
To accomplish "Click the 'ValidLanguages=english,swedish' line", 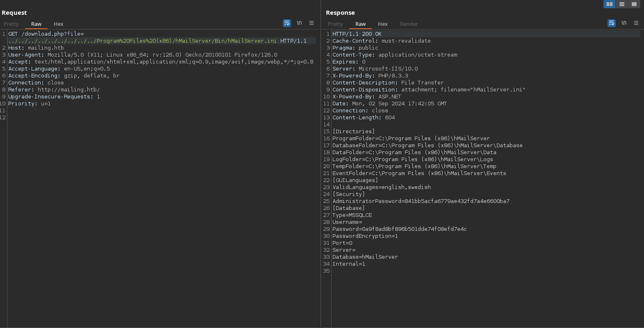I will (x=382, y=187).
